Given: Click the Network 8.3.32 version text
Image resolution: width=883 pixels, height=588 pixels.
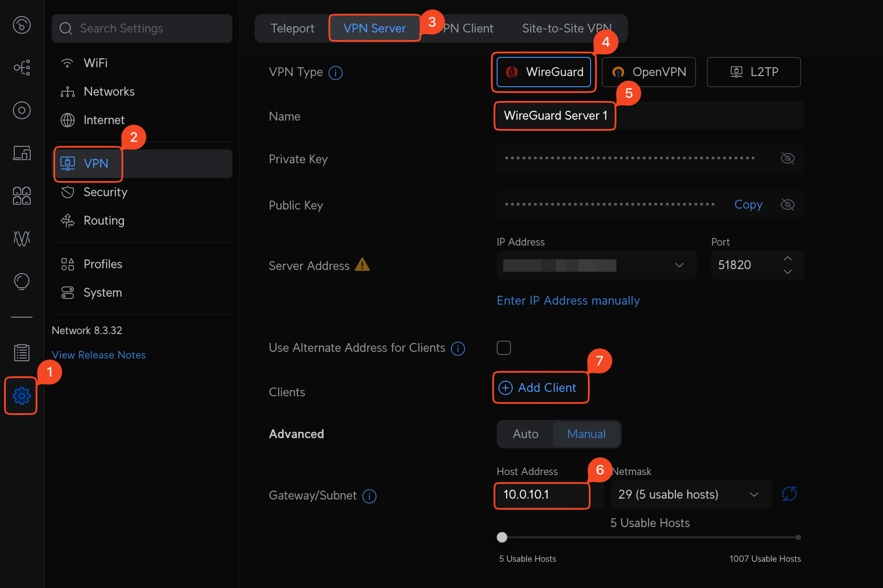Looking at the screenshot, I should pos(87,330).
